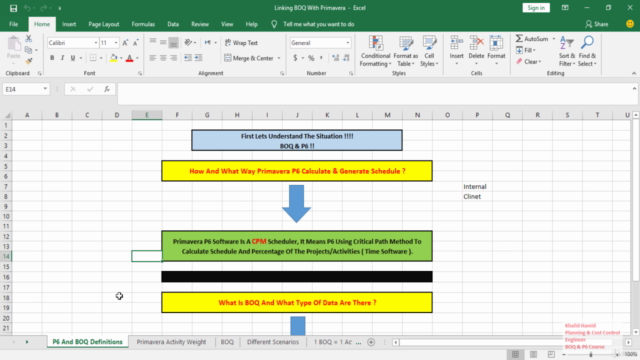
Task: Open the font name Calibri dropdown
Action: point(96,43)
